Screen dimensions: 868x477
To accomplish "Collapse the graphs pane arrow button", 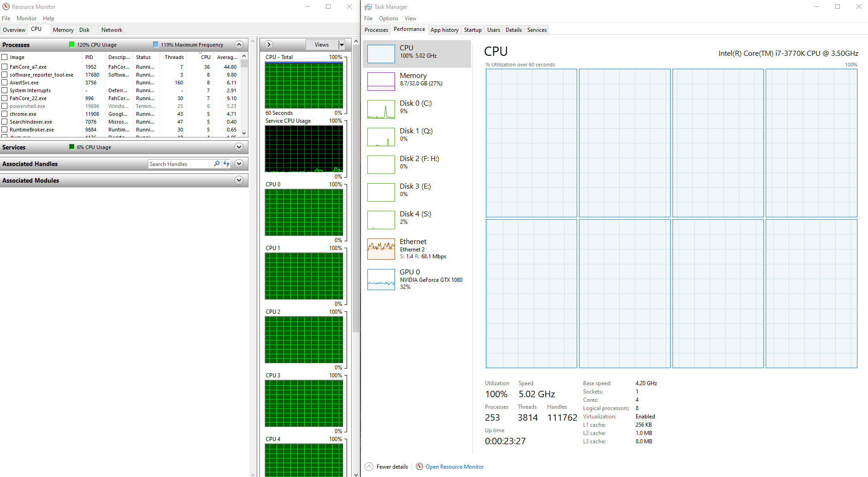I will pyautogui.click(x=269, y=44).
